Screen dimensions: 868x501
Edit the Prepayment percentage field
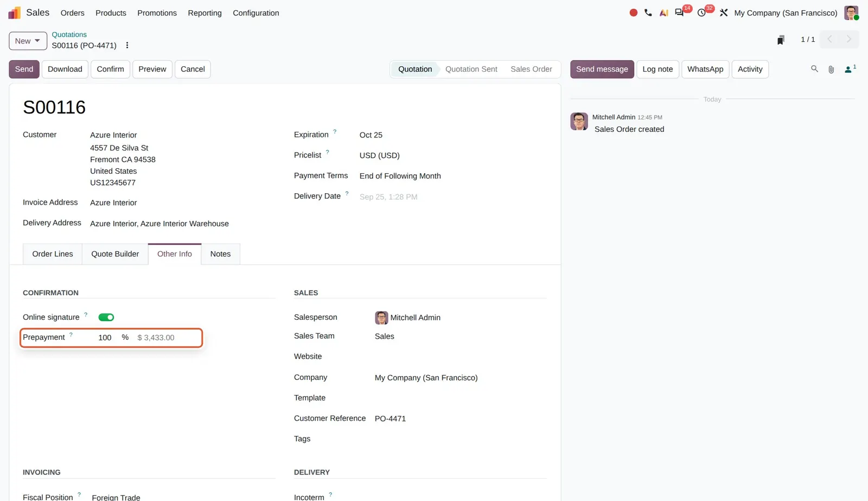pos(105,338)
